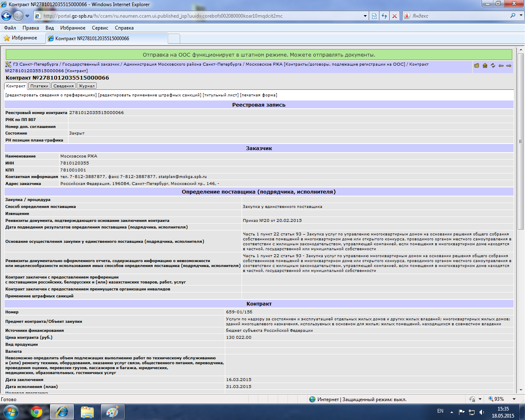Click редактировать сведения о преференциях link
Viewport: 525px width, 420px height.
pyautogui.click(x=51, y=95)
